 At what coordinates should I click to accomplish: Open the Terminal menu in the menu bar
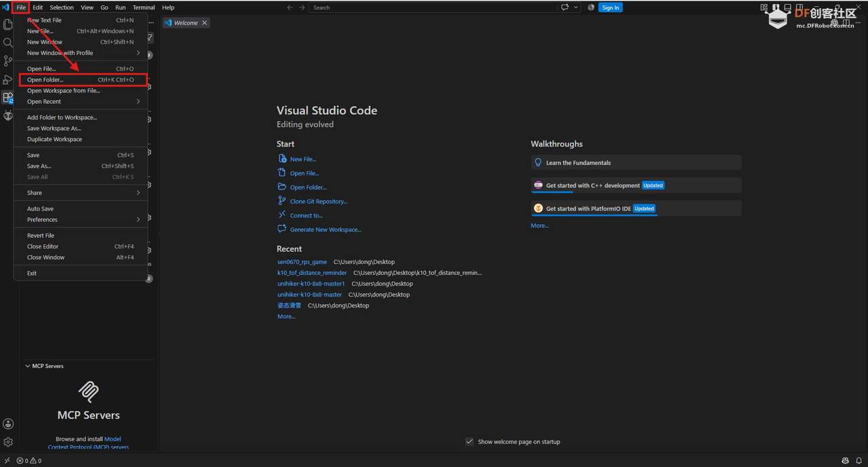[x=144, y=7]
